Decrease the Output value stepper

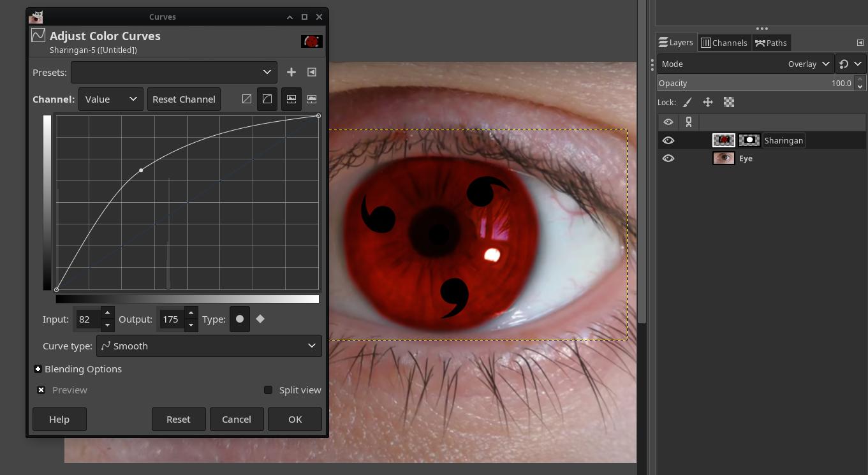point(190,325)
